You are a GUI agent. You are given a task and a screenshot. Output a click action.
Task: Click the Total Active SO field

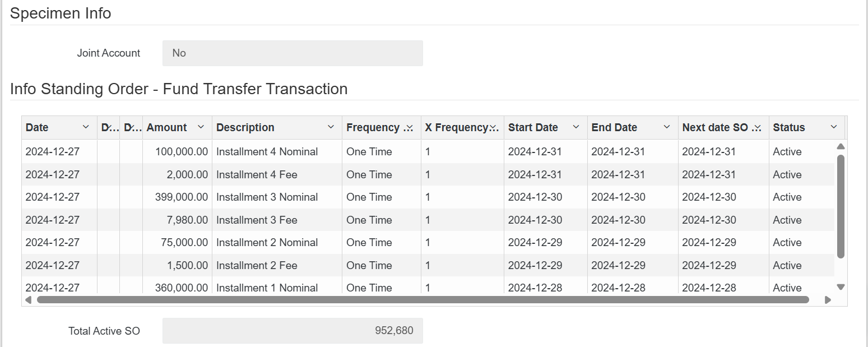coord(293,331)
